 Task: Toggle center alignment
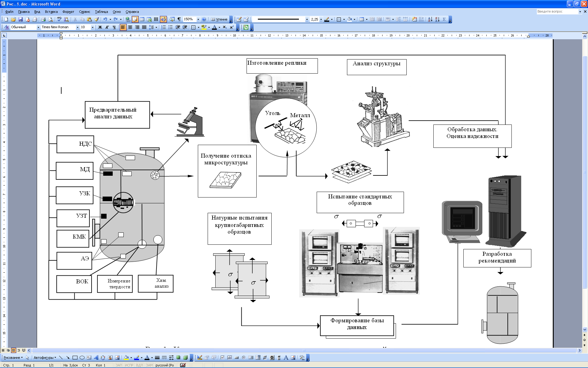(x=130, y=27)
